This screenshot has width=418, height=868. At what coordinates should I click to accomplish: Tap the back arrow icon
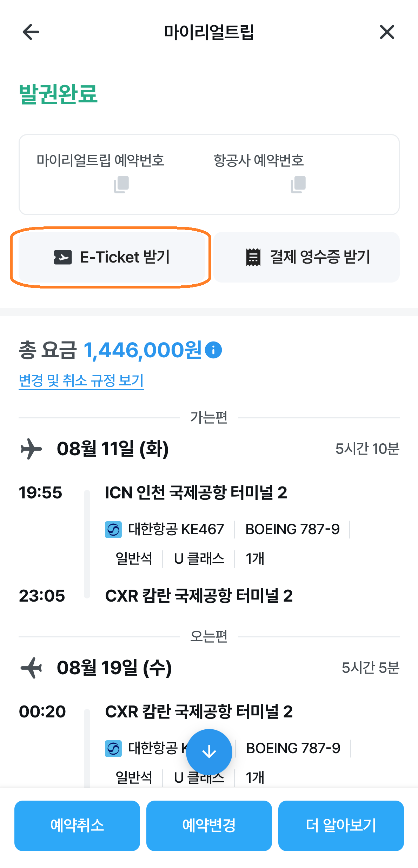click(x=31, y=32)
